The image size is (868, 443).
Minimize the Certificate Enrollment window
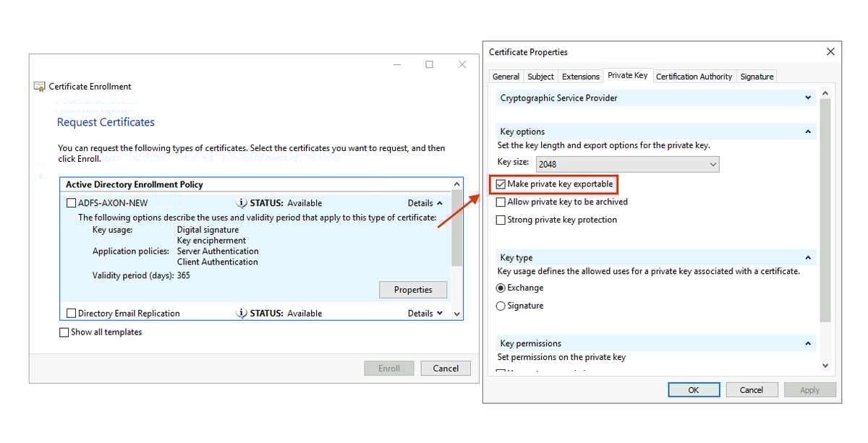tap(397, 64)
